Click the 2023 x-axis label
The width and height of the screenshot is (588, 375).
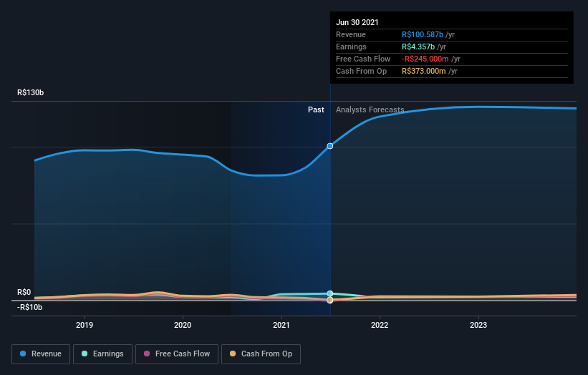478,325
